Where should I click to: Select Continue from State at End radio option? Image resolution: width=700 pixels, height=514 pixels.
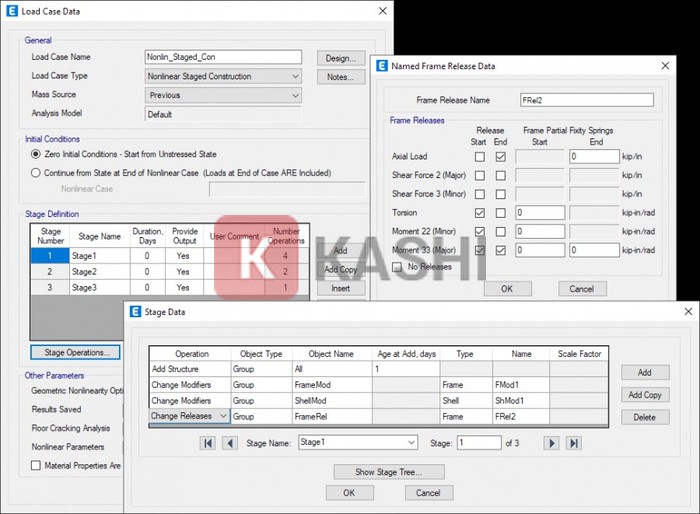click(37, 172)
